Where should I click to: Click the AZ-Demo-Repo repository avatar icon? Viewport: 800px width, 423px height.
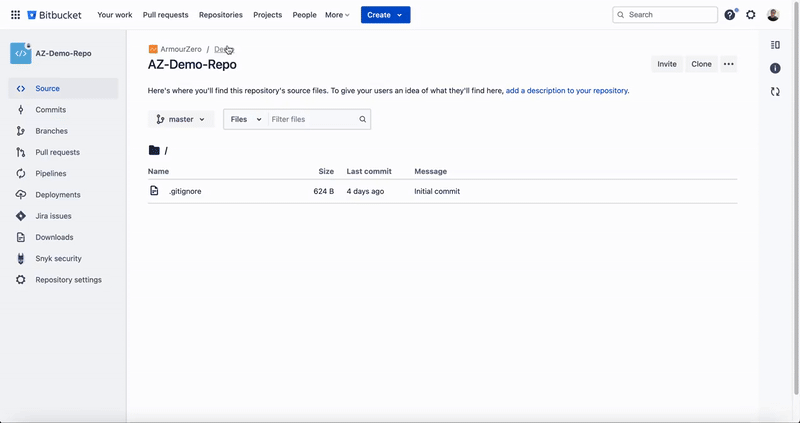(20, 54)
